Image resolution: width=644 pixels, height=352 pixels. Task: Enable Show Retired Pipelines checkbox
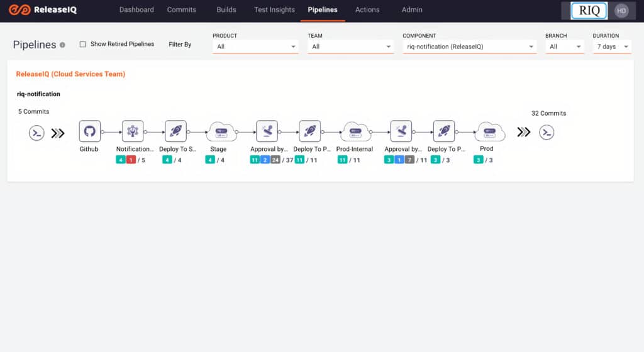click(x=82, y=44)
